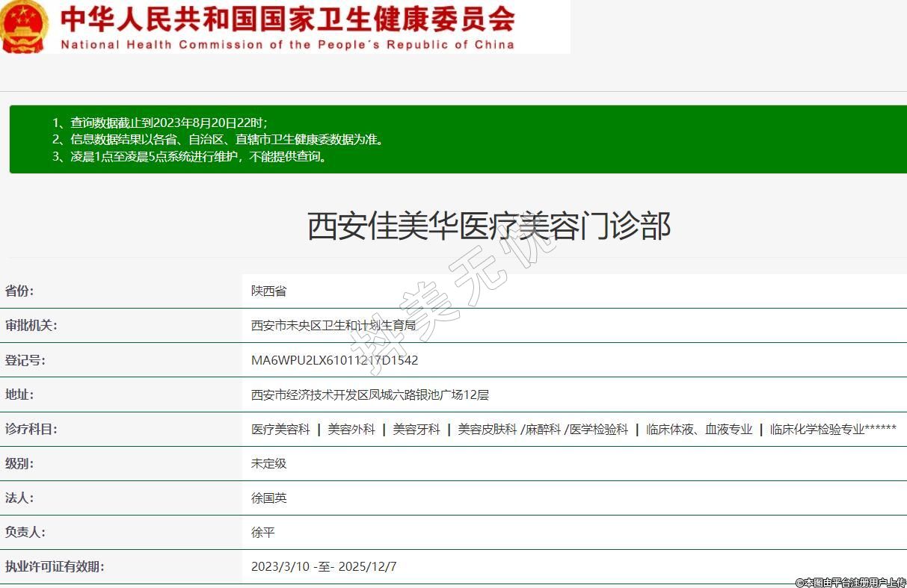Click the license validity period 2023/3/10 to 2025/12/7

point(324,566)
